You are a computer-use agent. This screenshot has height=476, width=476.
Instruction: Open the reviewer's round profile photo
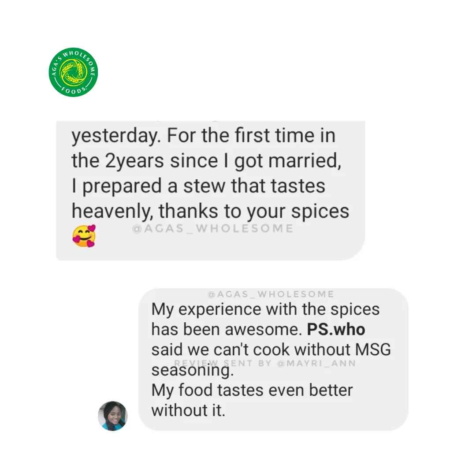pos(113,416)
